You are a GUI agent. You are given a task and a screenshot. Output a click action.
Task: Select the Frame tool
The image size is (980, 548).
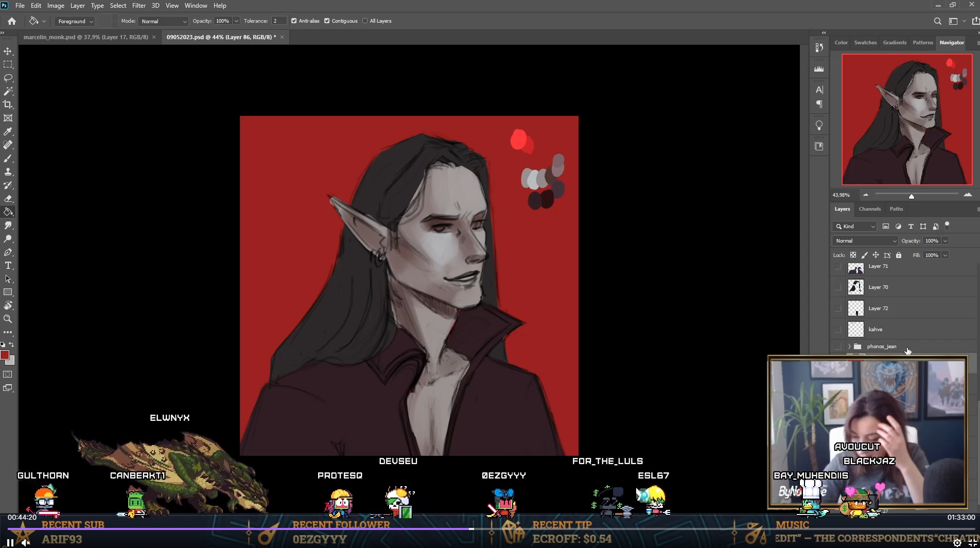(x=8, y=118)
